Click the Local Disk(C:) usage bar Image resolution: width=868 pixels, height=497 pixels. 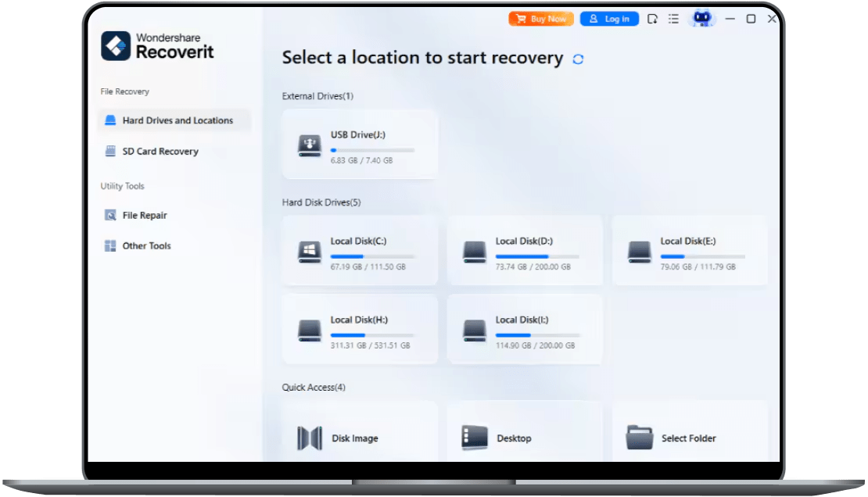[x=372, y=256]
